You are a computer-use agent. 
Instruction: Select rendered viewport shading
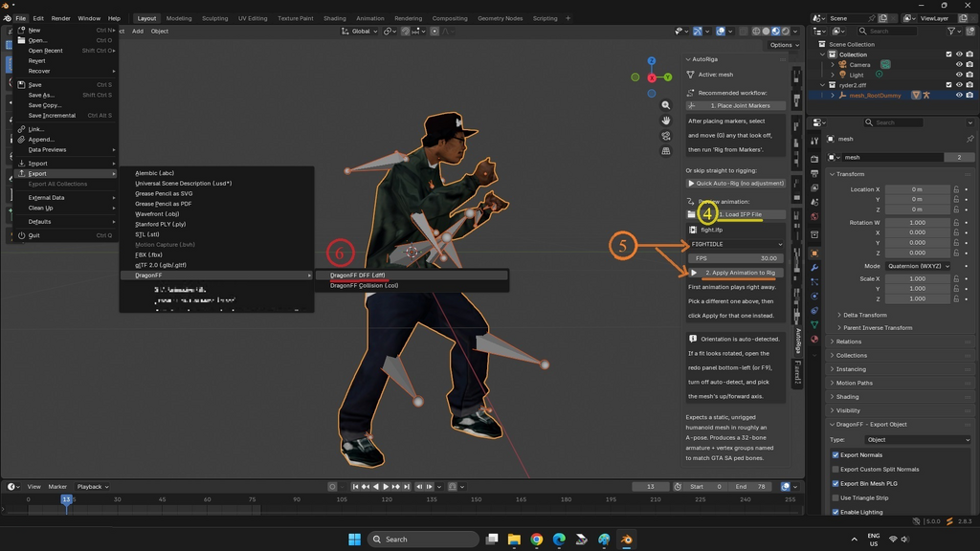coord(785,31)
